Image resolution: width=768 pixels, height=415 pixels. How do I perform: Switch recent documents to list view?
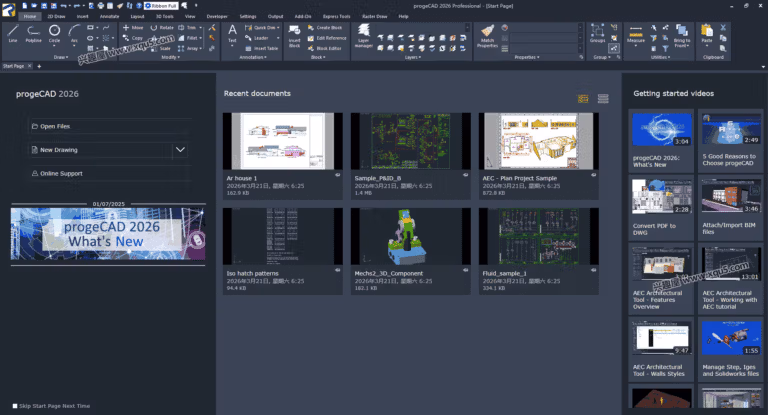pos(603,99)
